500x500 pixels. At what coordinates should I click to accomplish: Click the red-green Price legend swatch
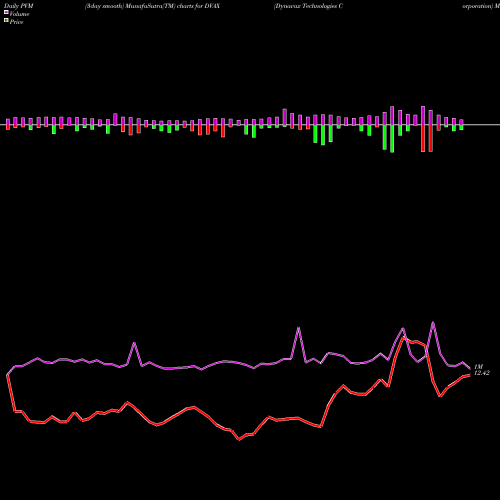tap(6, 20)
